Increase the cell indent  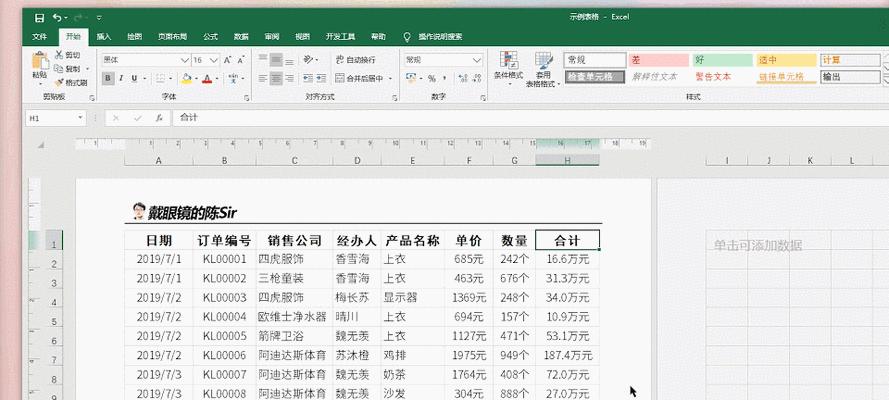click(321, 78)
